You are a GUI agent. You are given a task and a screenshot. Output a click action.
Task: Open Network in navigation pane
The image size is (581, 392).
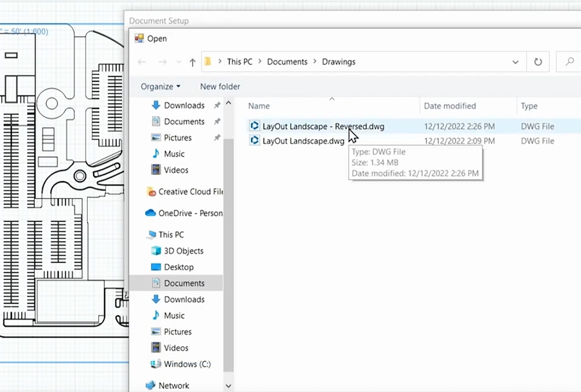click(x=174, y=386)
